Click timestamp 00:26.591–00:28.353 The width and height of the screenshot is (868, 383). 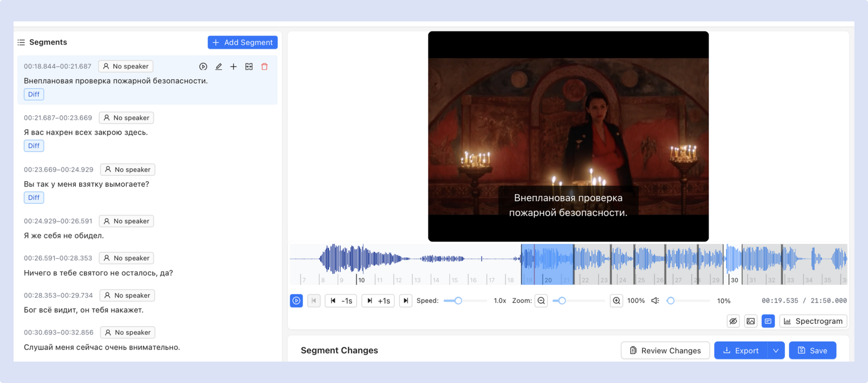pos(58,258)
